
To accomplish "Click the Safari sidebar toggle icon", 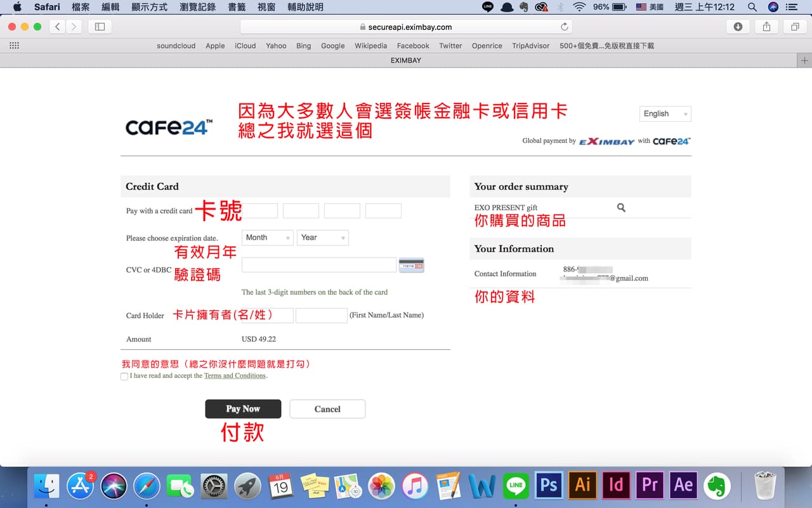I will [x=100, y=27].
